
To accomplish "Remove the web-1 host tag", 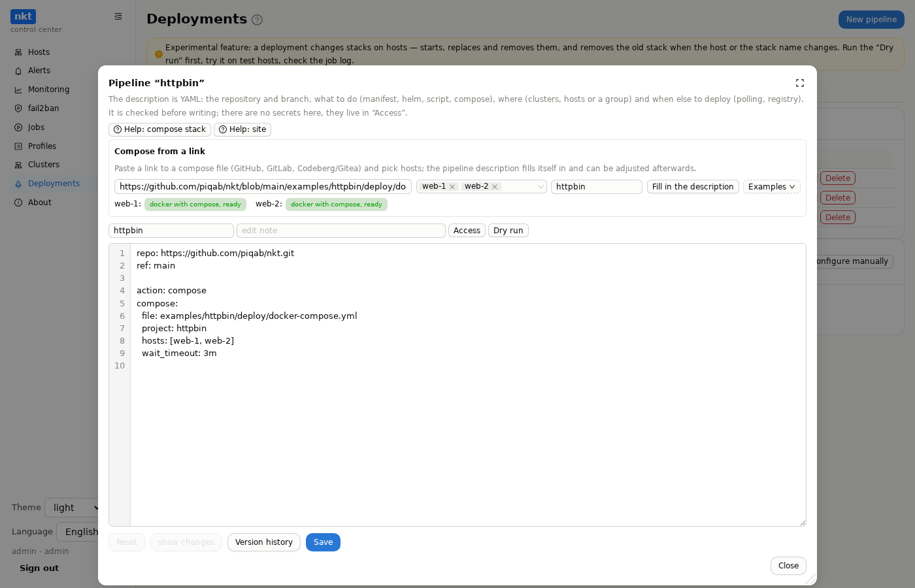I will tap(452, 187).
